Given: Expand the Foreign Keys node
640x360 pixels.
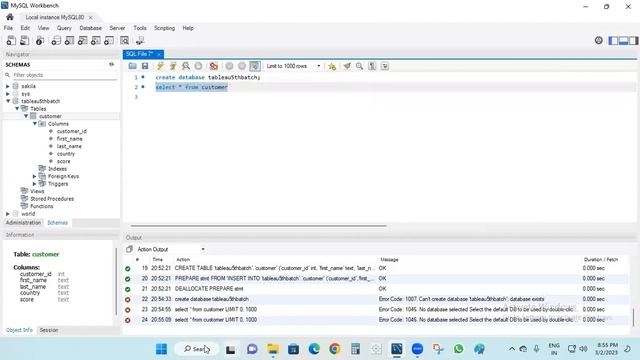Looking at the screenshot, I should tap(35, 176).
